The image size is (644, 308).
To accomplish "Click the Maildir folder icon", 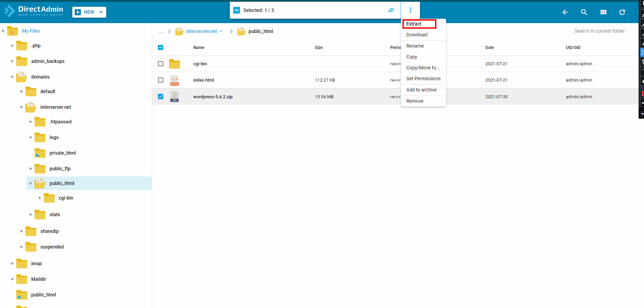I will 22,279.
